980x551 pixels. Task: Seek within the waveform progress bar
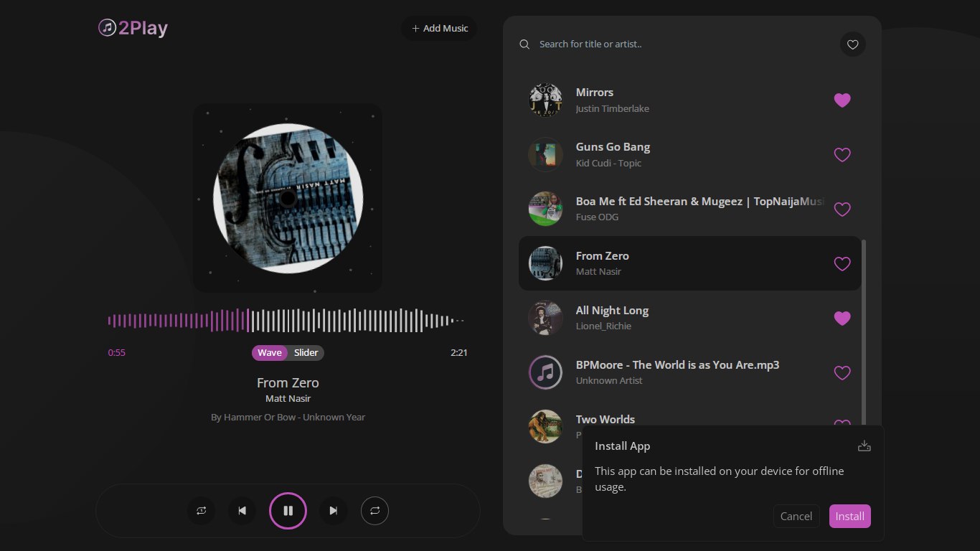[x=287, y=321]
